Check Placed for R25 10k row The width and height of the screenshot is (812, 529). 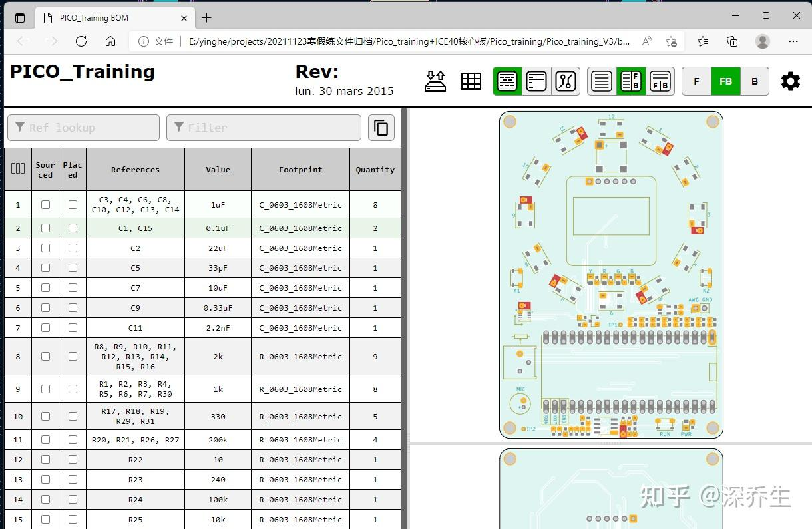pos(73,519)
